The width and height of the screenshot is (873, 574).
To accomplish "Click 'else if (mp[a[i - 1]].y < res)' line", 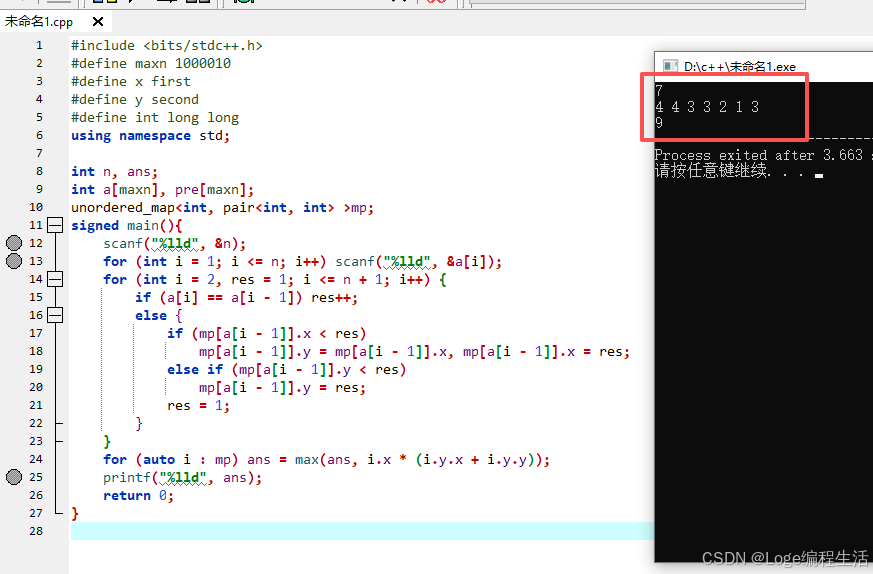I will tap(287, 370).
